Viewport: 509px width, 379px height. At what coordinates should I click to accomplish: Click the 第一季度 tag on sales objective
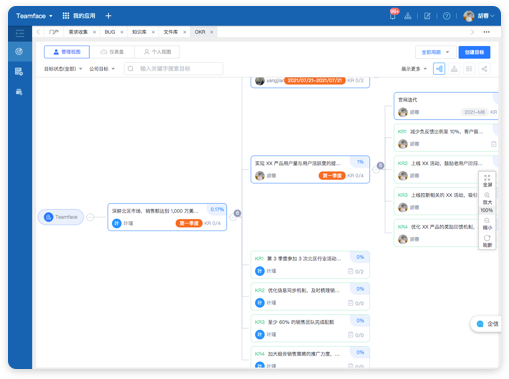[189, 223]
